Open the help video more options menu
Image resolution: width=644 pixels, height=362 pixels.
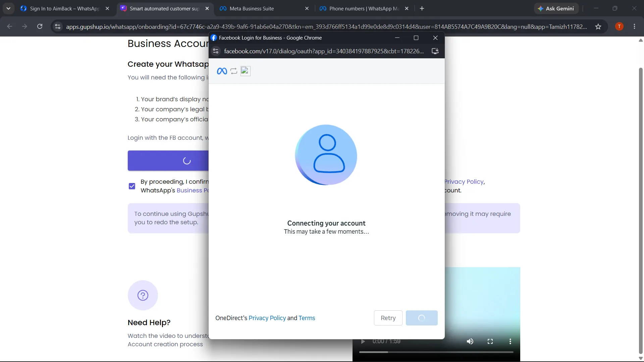(510, 341)
